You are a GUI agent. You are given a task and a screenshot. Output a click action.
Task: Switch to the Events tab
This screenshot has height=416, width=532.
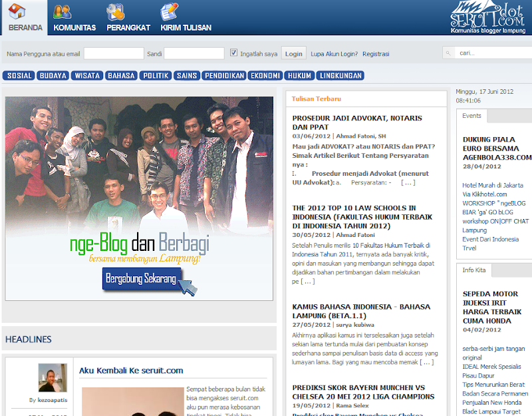click(471, 116)
